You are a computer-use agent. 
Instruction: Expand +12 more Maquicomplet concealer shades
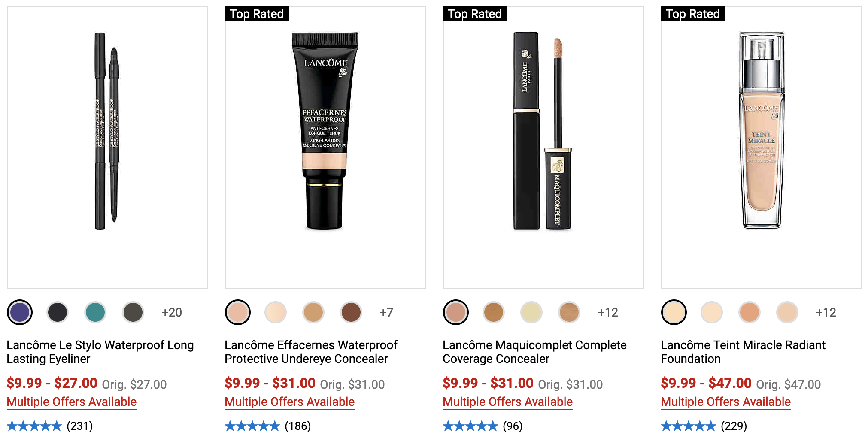point(608,312)
